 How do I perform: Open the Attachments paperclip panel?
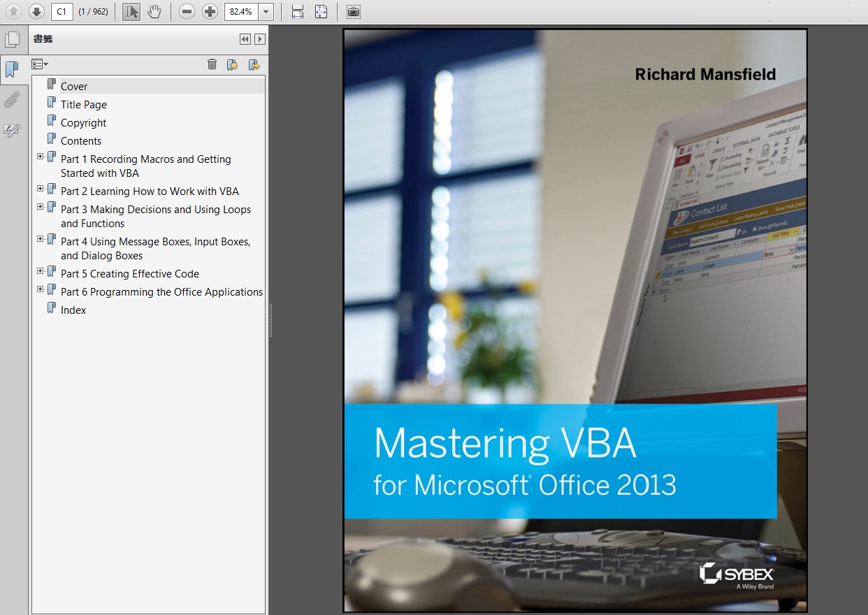point(12,99)
